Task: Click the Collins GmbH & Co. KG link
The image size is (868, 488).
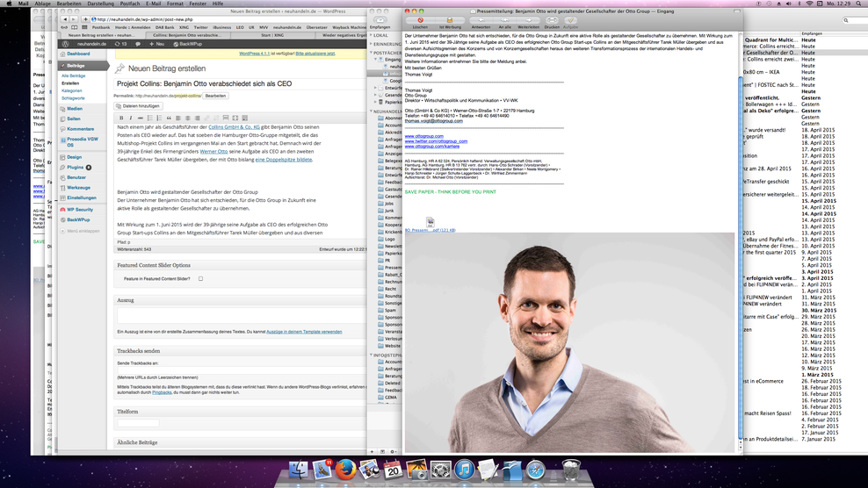Action: (x=234, y=126)
